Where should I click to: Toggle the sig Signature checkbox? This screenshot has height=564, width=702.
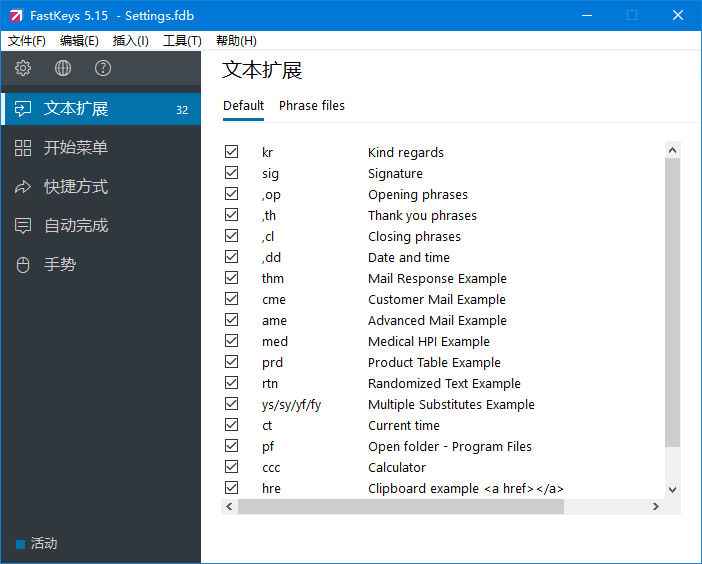(231, 173)
